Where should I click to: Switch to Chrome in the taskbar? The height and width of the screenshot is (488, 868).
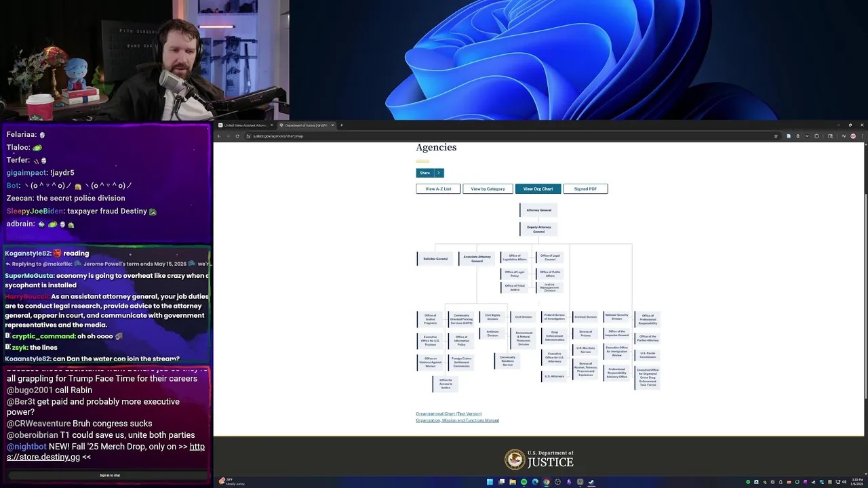(x=547, y=482)
